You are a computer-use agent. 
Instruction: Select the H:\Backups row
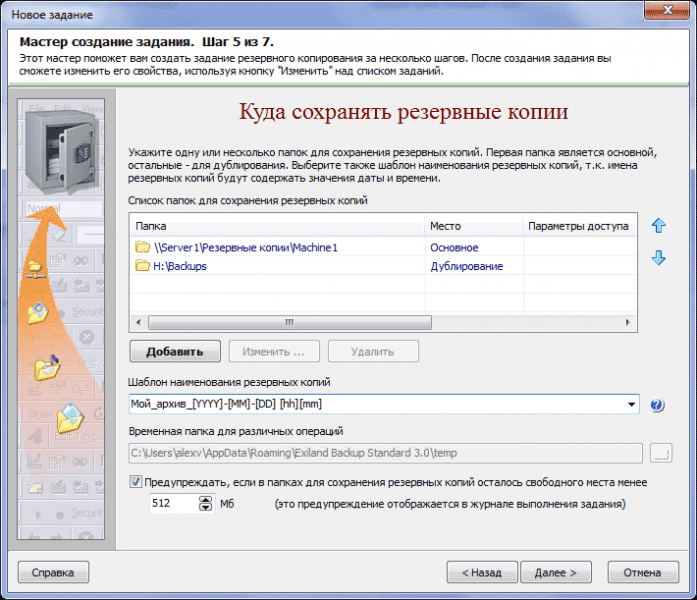[x=383, y=266]
